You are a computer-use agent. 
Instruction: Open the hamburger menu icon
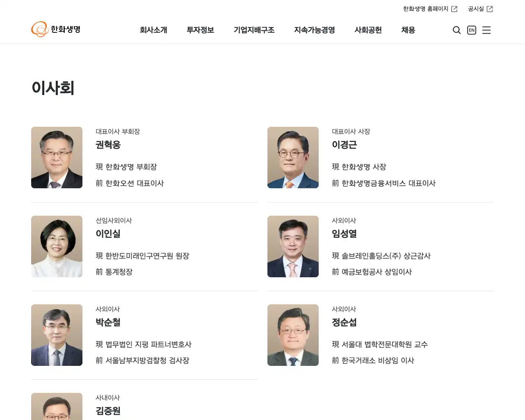pos(486,30)
